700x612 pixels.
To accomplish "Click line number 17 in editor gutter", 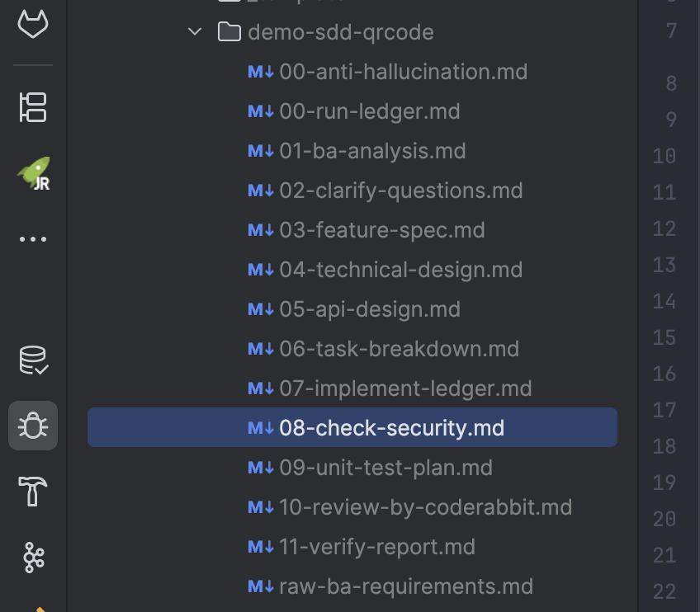I will [x=665, y=410].
